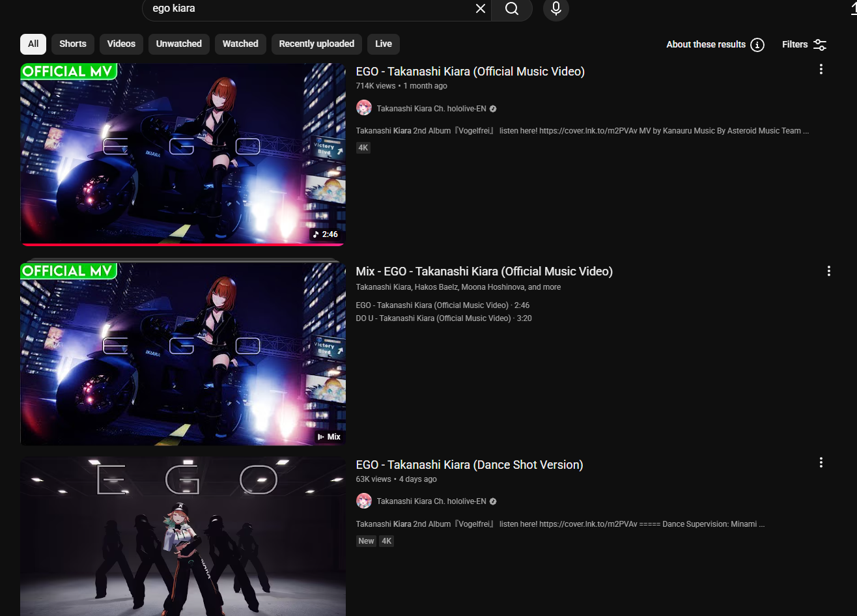Clear the search box with the X icon
The image size is (857, 616).
click(x=481, y=8)
